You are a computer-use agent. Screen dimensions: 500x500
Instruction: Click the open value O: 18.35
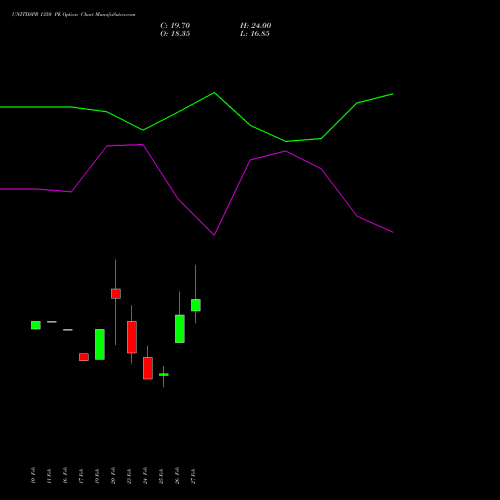(175, 34)
